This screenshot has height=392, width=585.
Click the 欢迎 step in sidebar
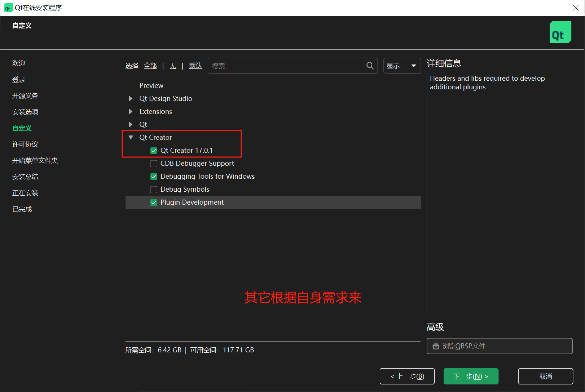click(19, 63)
